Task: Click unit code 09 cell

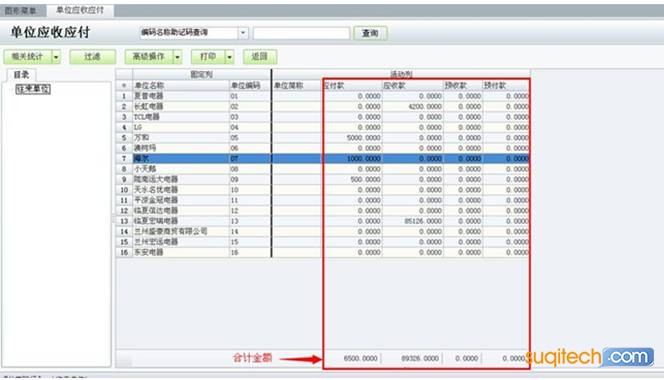Action: tap(250, 179)
